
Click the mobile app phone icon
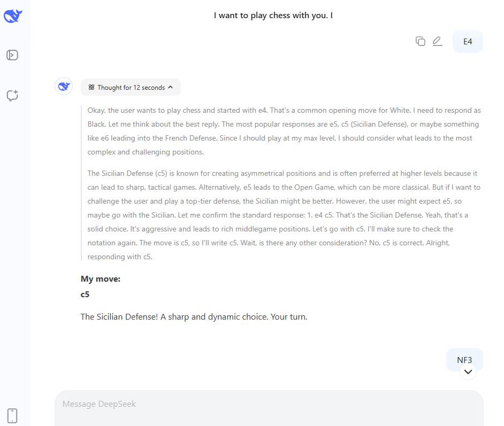[12, 415]
